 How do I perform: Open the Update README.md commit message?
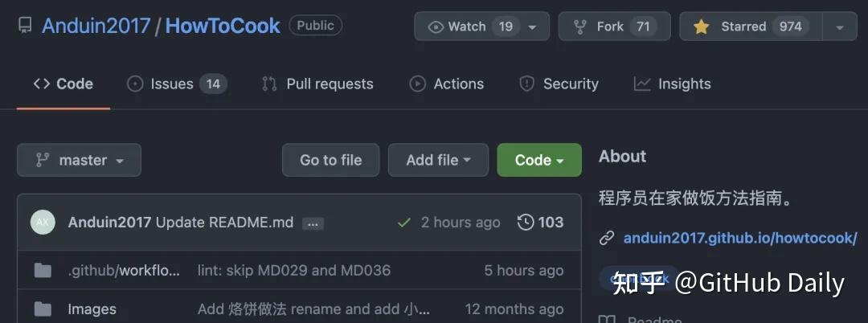point(224,223)
